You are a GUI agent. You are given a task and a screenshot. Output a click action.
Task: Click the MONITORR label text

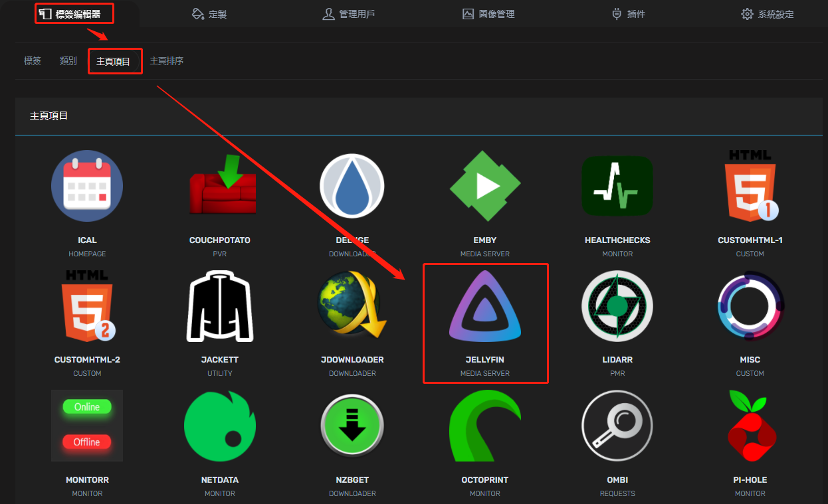[x=87, y=480]
